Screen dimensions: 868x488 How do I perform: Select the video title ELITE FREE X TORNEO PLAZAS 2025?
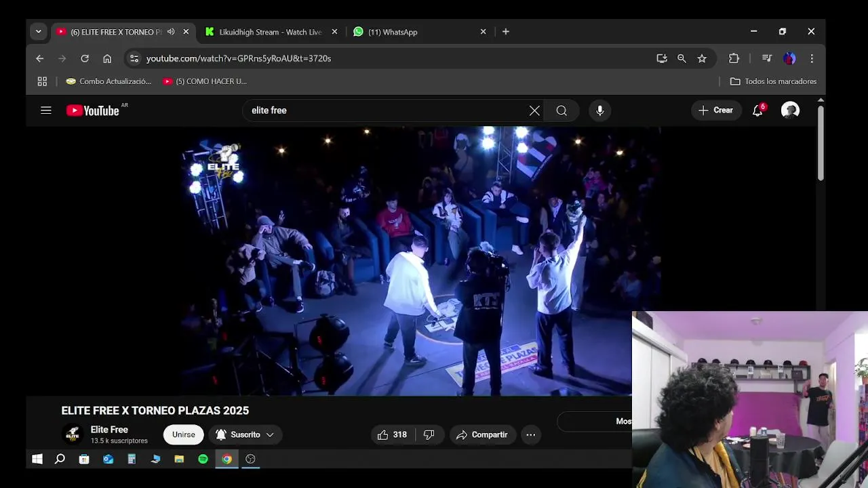(x=155, y=411)
